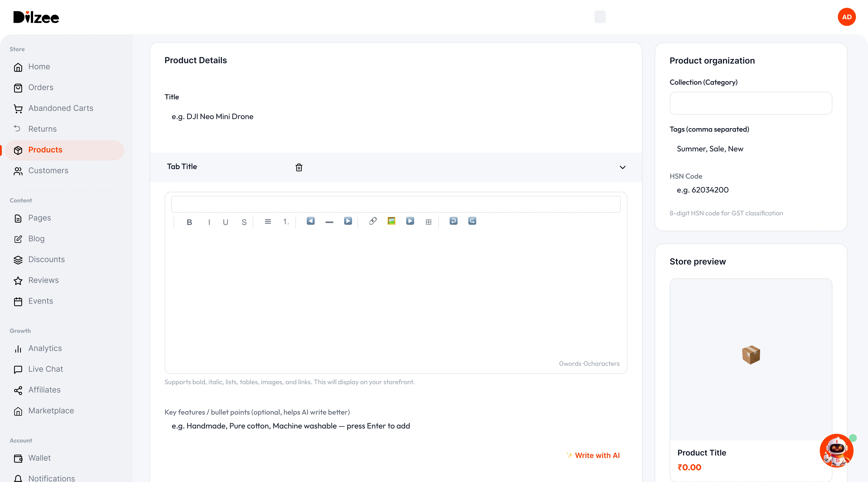Screen dimensions: 868x482
Task: Select Products in the sidebar
Action: point(65,150)
